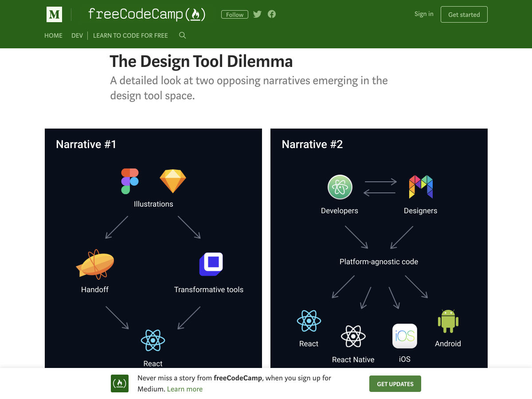Click the search magnifier icon

click(182, 35)
